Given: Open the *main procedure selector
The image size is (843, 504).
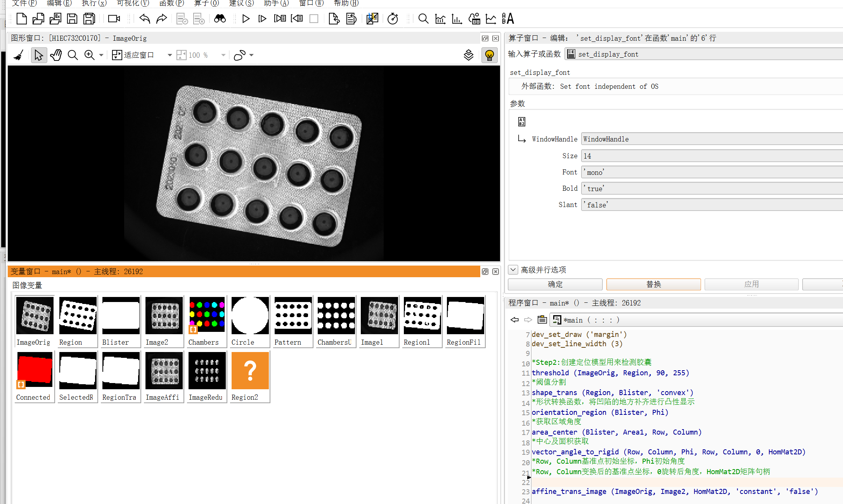Looking at the screenshot, I should coord(696,320).
